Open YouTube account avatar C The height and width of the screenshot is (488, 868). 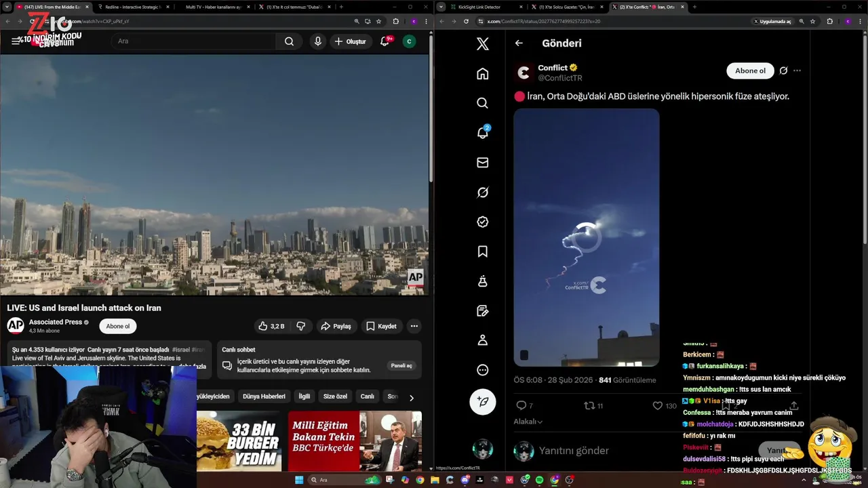409,41
